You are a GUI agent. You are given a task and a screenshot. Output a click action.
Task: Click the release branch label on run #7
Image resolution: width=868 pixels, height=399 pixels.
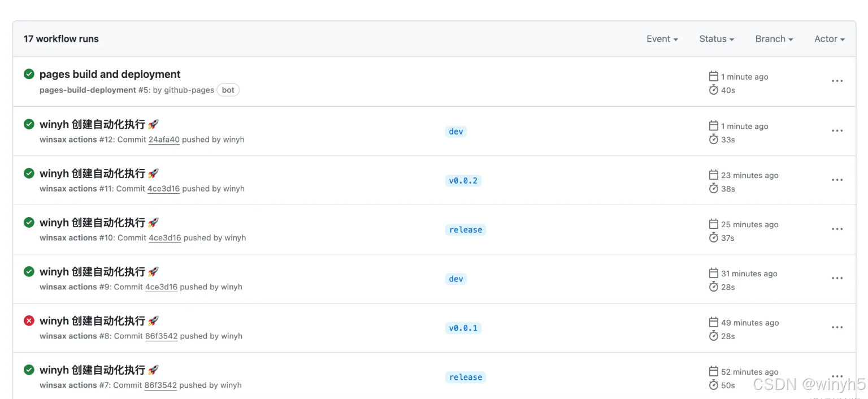466,378
